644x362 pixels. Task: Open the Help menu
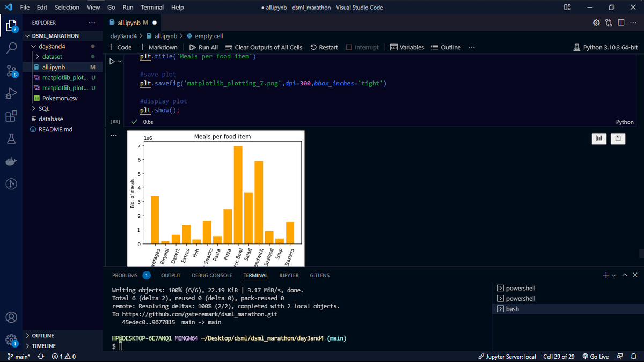pos(177,8)
